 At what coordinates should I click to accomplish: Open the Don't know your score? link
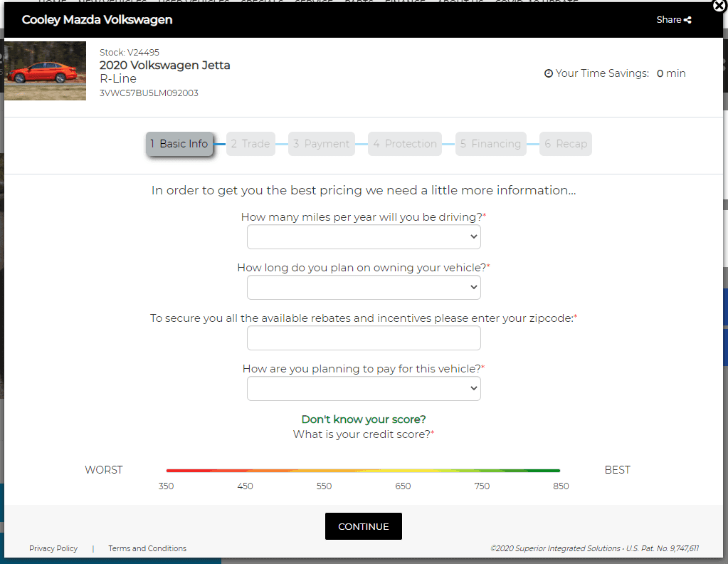364,419
